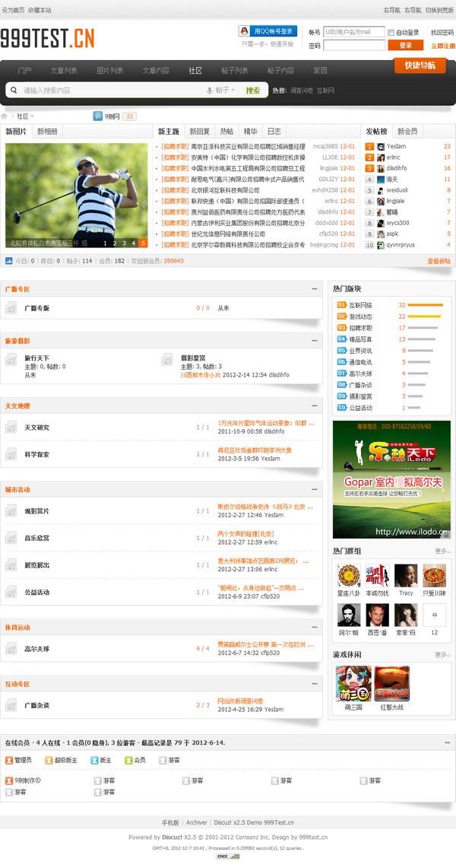Open the 帖子 search type dropdown

[225, 91]
